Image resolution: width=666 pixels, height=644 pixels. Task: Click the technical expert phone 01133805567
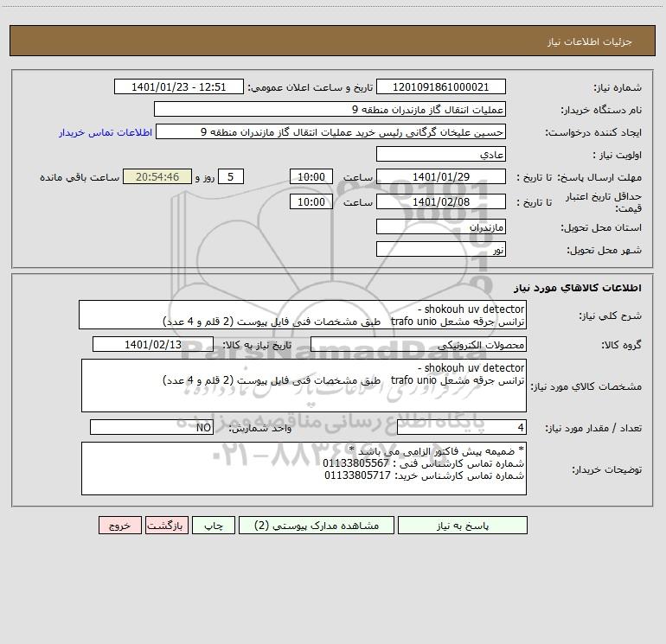(356, 463)
